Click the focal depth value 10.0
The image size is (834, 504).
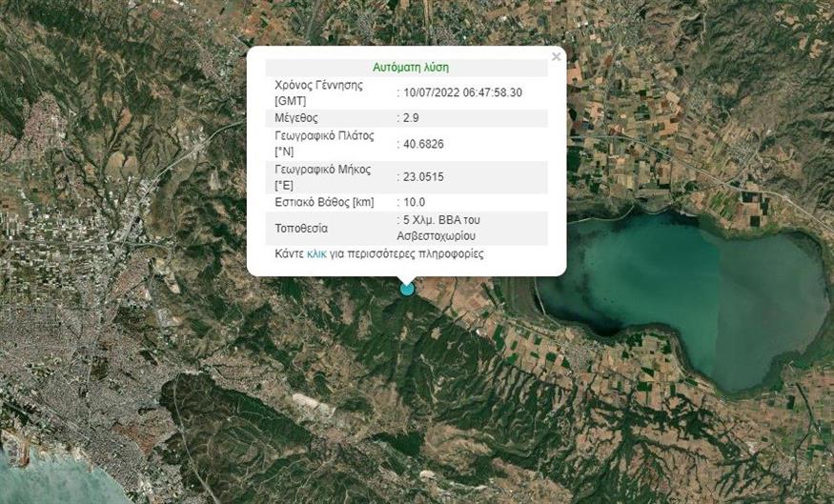pyautogui.click(x=415, y=202)
